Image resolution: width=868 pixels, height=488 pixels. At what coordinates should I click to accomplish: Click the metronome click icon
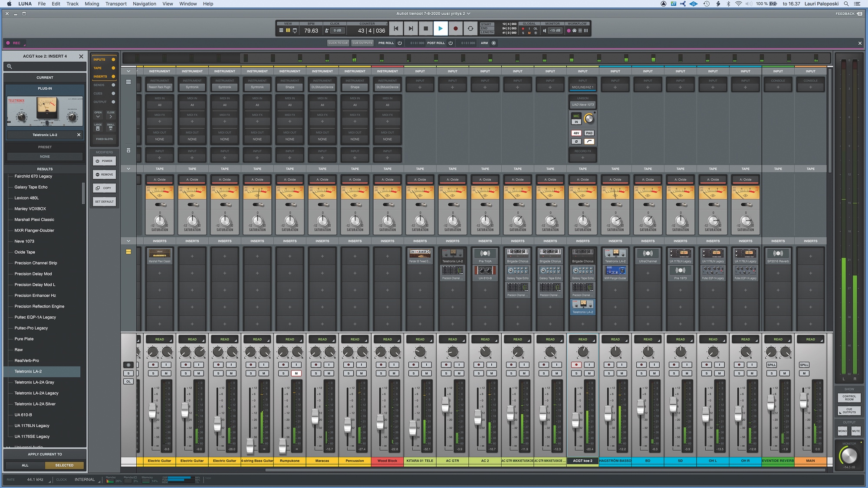point(327,30)
